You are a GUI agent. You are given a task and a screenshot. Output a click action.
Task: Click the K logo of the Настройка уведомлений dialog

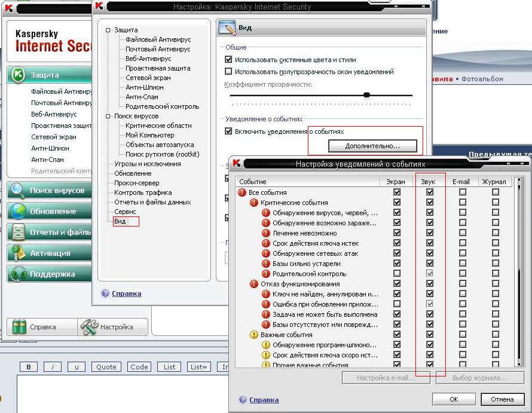(237, 163)
